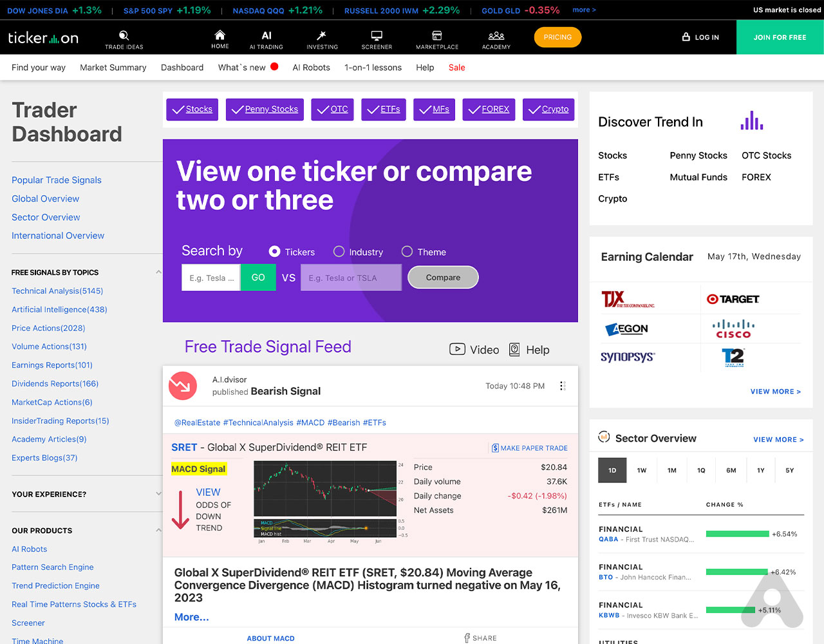The width and height of the screenshot is (824, 644).
Task: Collapse the Our Products section
Action: (158, 530)
